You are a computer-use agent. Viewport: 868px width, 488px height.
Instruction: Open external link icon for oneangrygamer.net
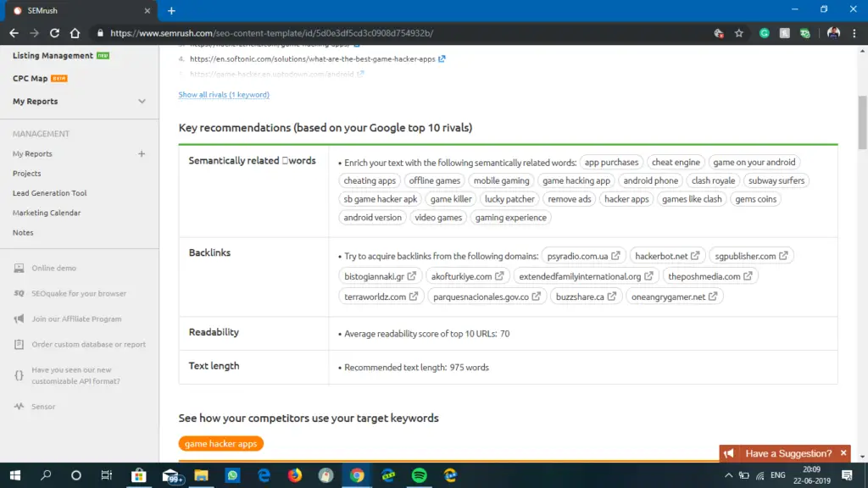pyautogui.click(x=713, y=297)
